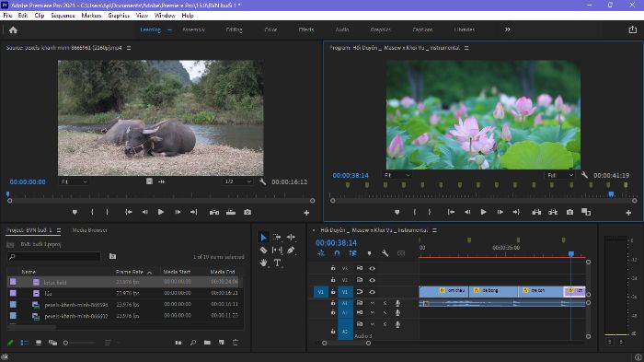Open the Sequence menu

point(63,16)
